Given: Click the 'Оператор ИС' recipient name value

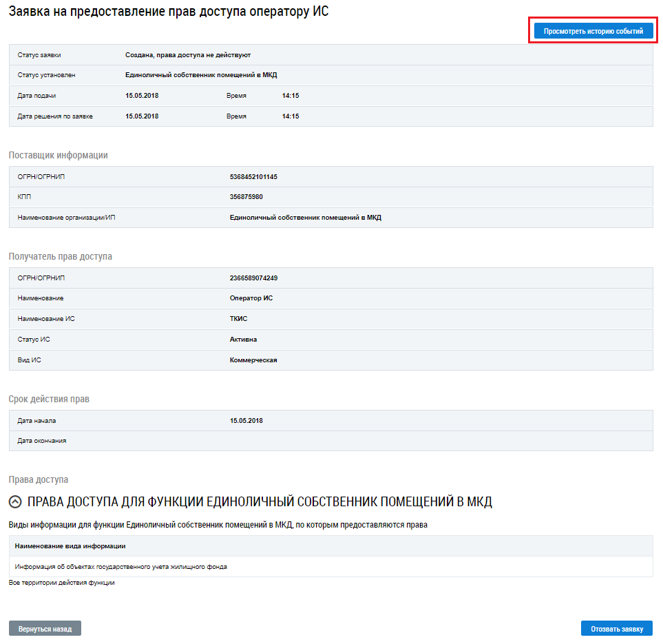Looking at the screenshot, I should (251, 298).
